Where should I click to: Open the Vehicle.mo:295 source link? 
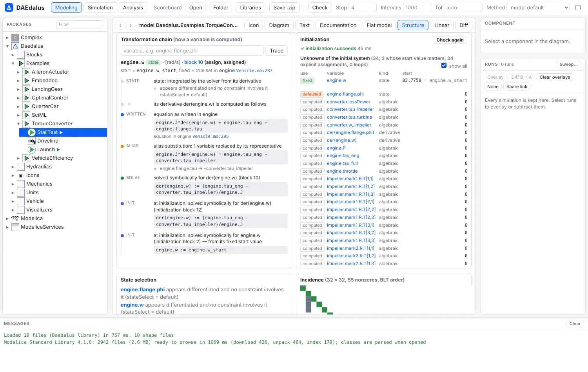(211, 137)
